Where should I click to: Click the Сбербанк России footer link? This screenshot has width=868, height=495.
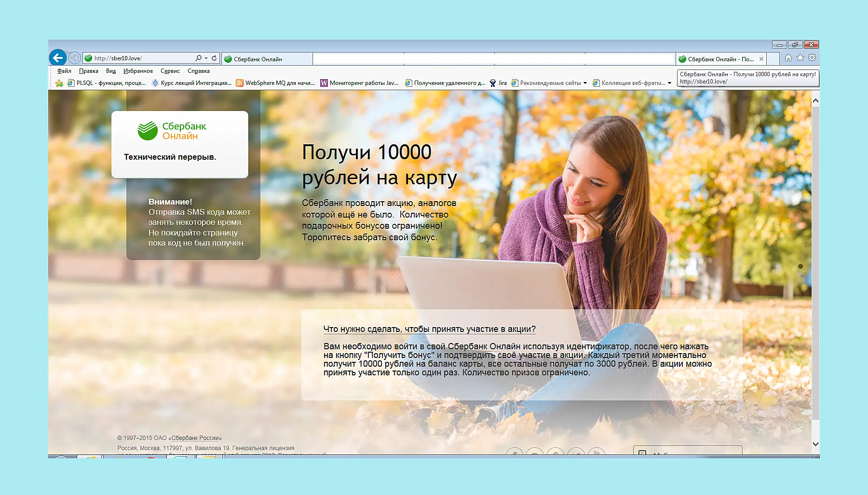pos(196,438)
